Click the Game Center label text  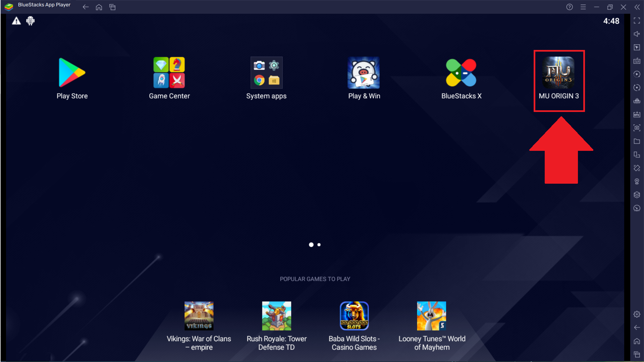tap(169, 96)
